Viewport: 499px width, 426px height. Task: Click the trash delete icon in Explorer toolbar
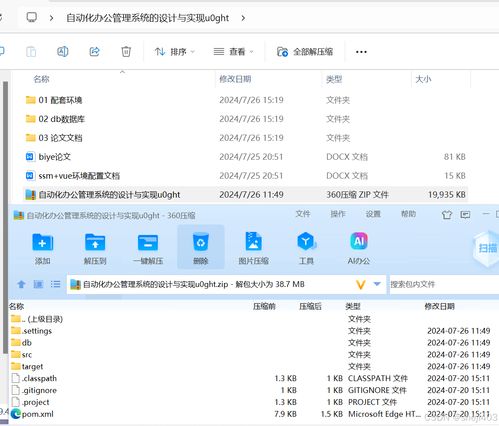tap(126, 52)
